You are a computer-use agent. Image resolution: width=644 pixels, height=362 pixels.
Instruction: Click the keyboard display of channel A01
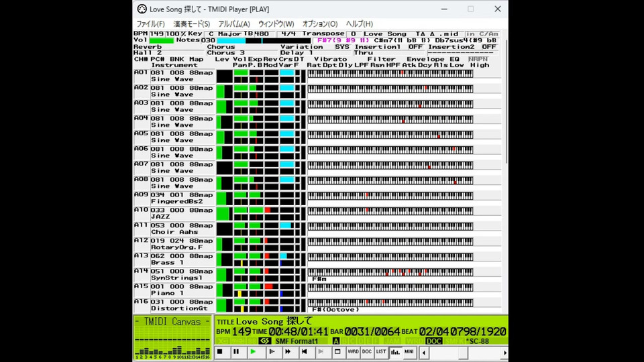[390, 74]
